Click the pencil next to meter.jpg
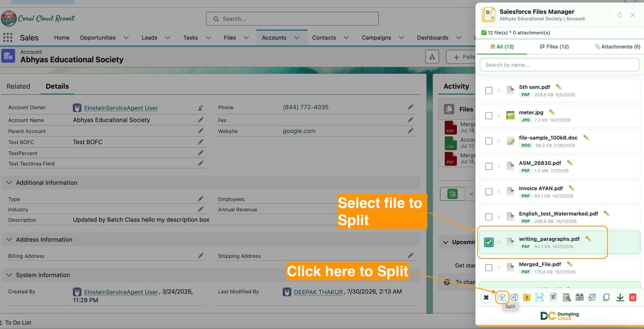 (x=552, y=112)
